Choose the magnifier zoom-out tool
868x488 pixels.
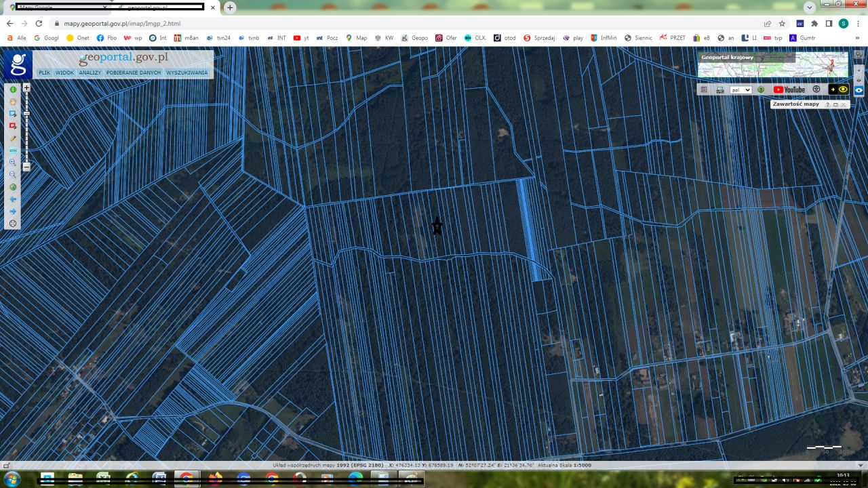pyautogui.click(x=13, y=175)
